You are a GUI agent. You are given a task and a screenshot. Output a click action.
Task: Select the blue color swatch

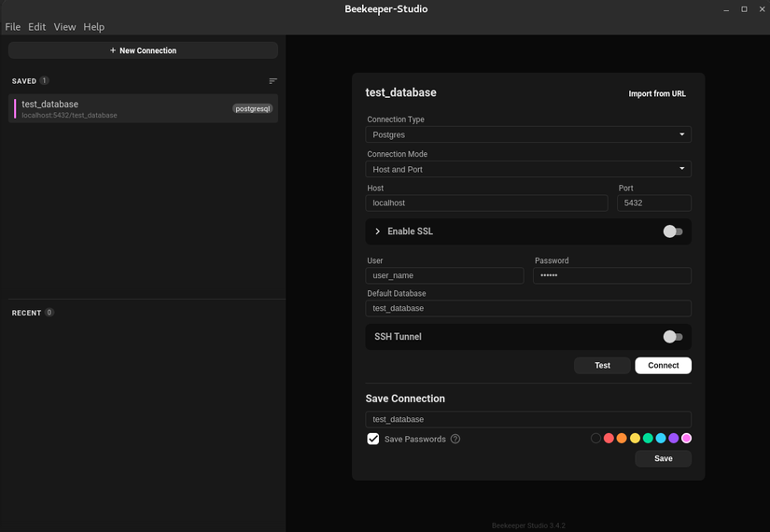tap(661, 438)
